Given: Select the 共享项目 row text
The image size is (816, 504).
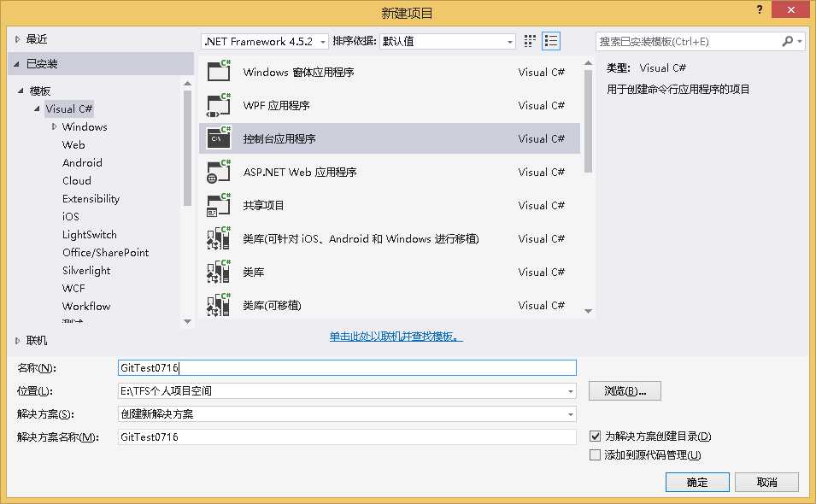Looking at the screenshot, I should pyautogui.click(x=263, y=206).
